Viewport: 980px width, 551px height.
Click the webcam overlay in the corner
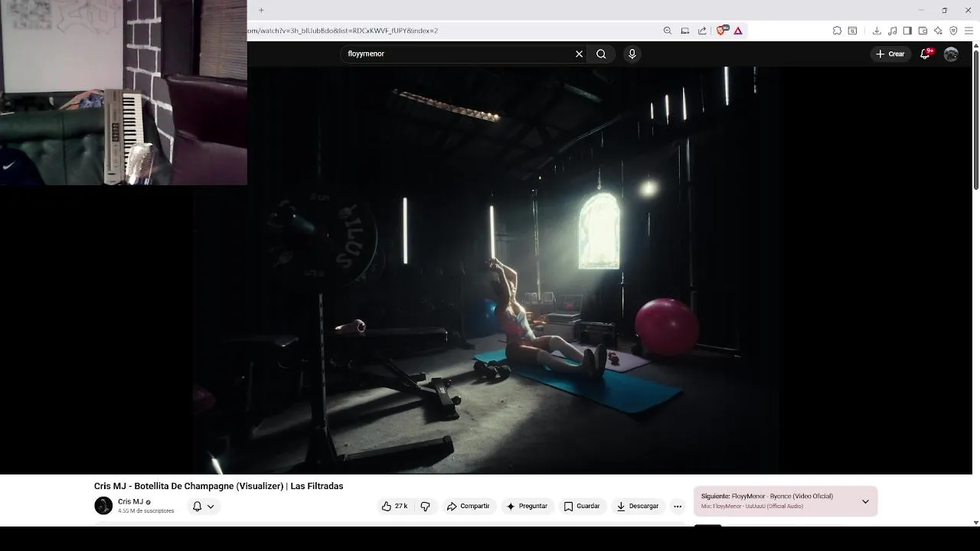pos(123,93)
